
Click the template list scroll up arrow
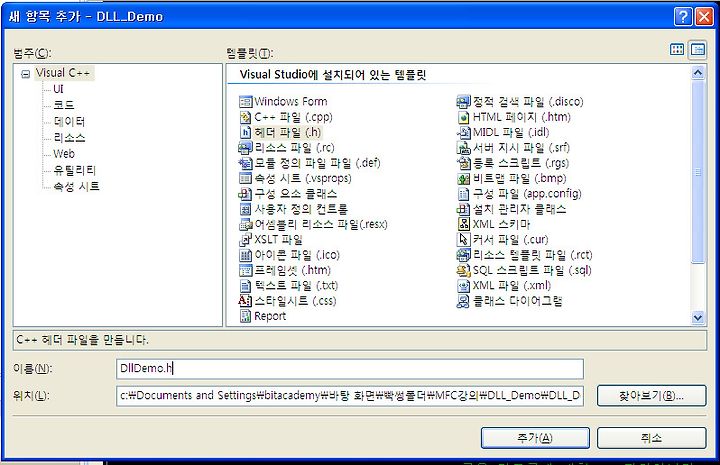pyautogui.click(x=698, y=73)
